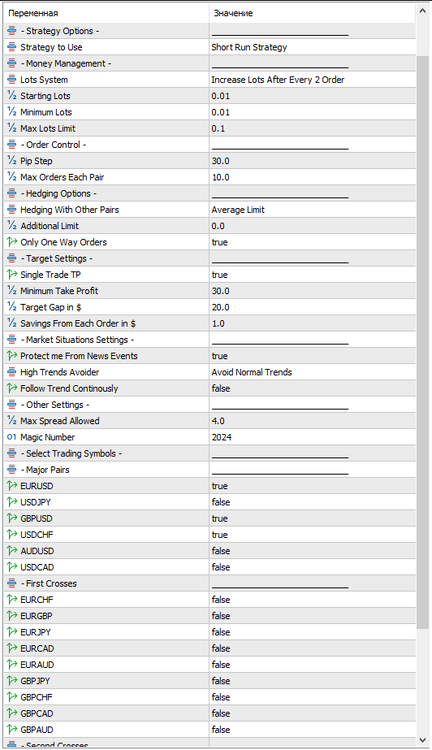432x750 pixels.
Task: Edit the Max Lots Limit value 0.1
Action: click(x=312, y=129)
